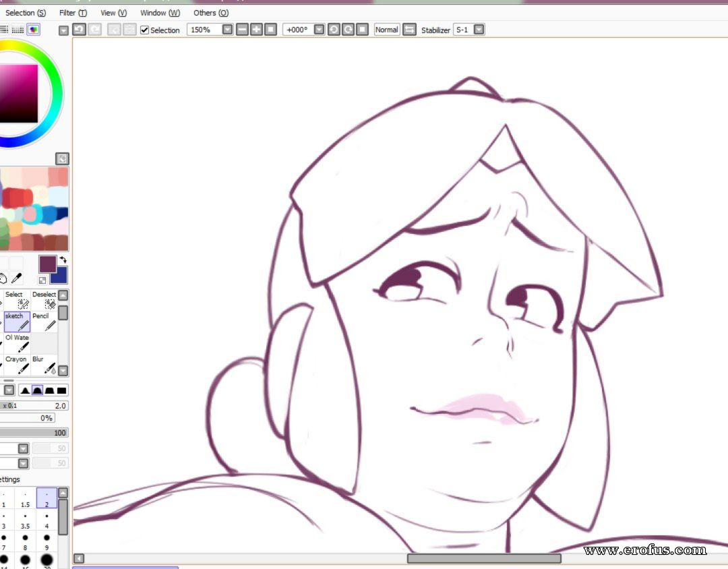Rotate canvas counterclockwise
Screen dimensions: 728x569
[334, 30]
